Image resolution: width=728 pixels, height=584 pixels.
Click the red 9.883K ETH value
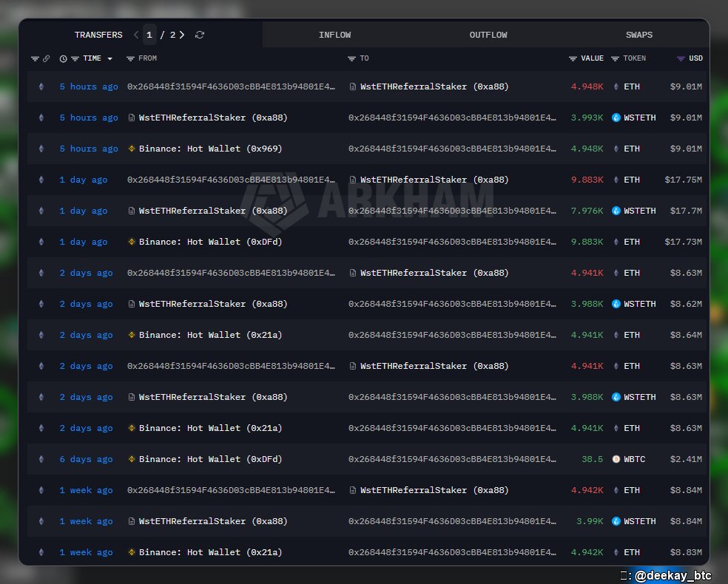coord(587,180)
